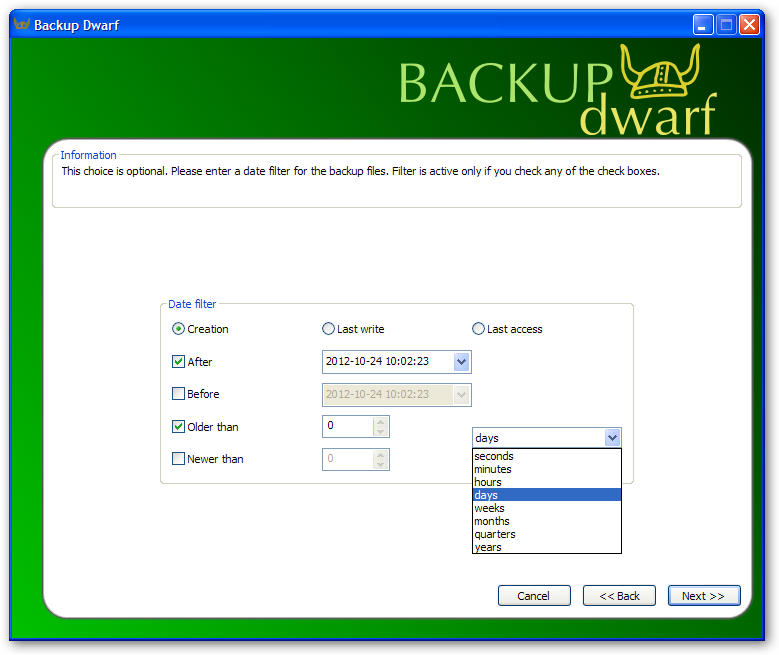Proceed with the Next >> button

click(x=704, y=596)
